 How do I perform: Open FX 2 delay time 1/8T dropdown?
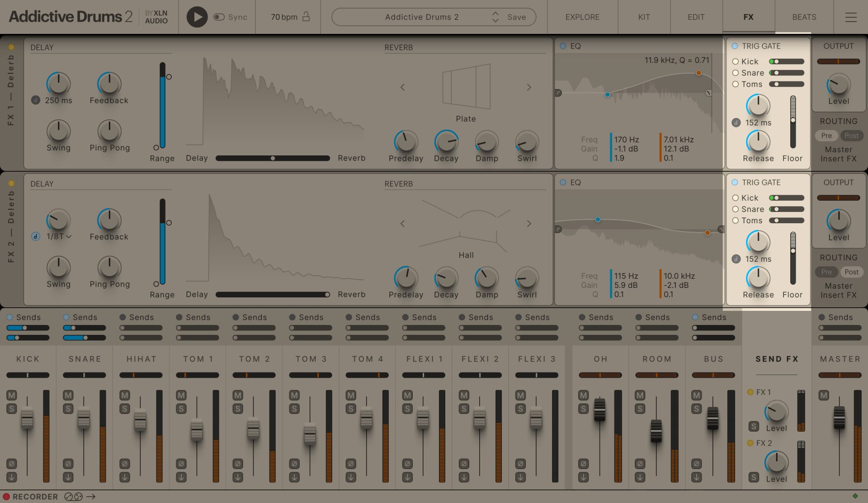coord(59,236)
